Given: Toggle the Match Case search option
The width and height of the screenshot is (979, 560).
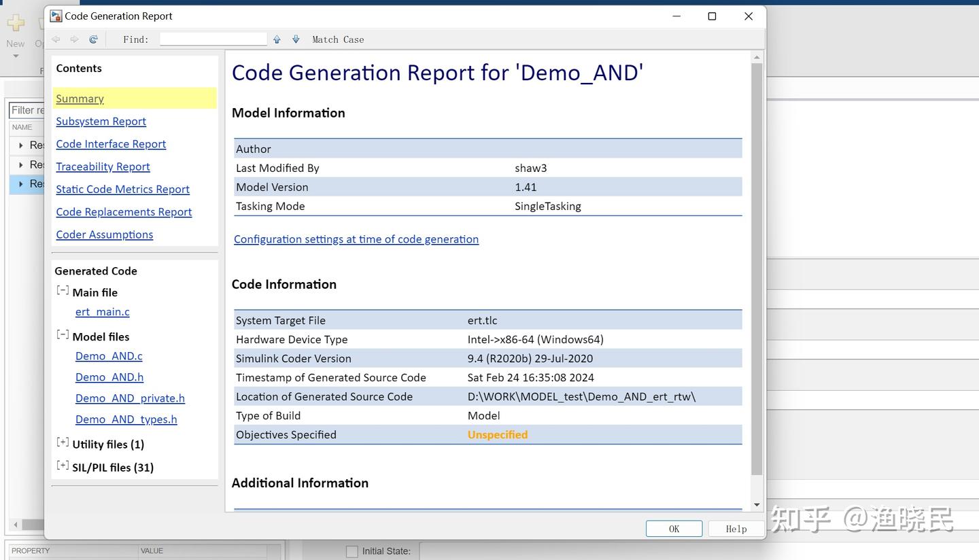Looking at the screenshot, I should click(338, 39).
